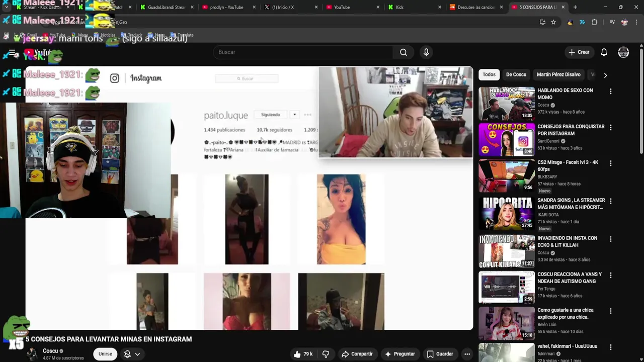644x362 pixels.
Task: Expand the notification bell dropdown next to Unirse
Action: 132,354
